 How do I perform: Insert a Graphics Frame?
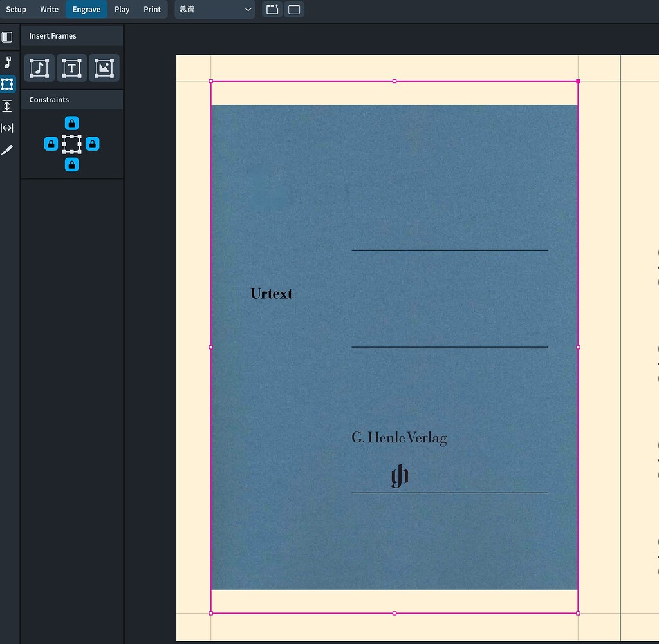[x=104, y=68]
